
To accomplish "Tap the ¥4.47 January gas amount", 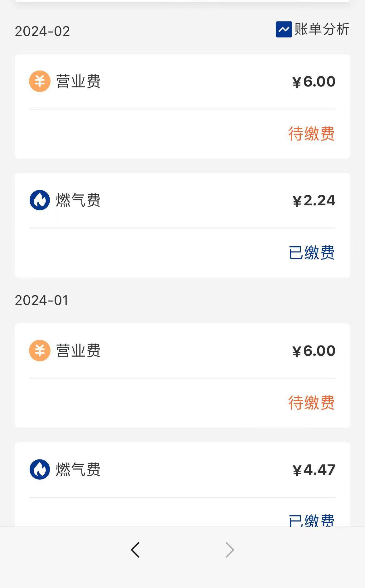I will tap(314, 470).
